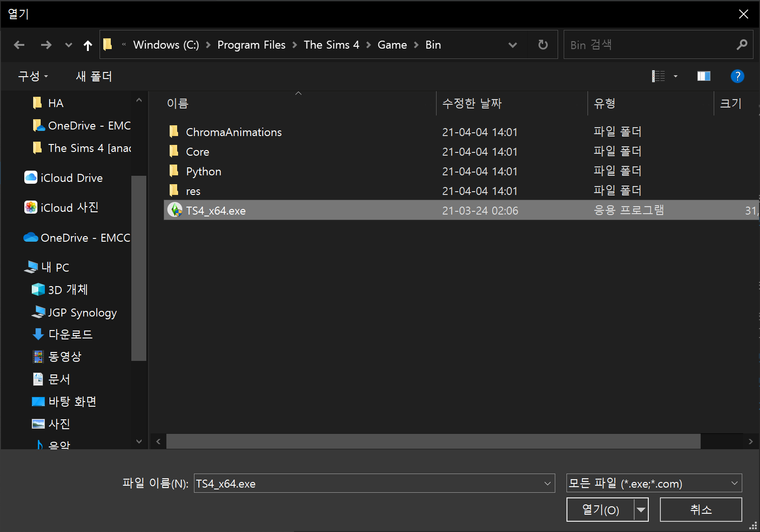Refresh the Bin folder view

click(543, 45)
